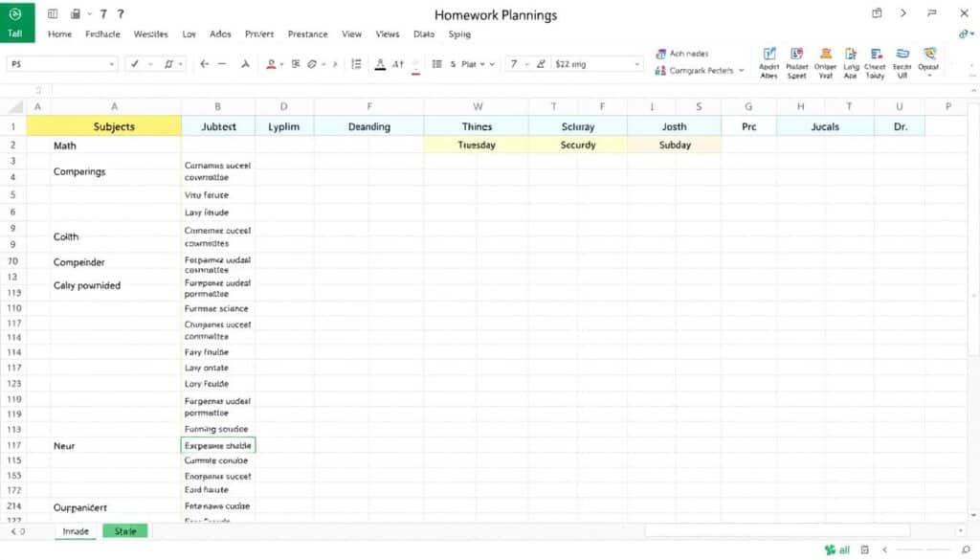Click the question mark help icon

click(x=121, y=13)
